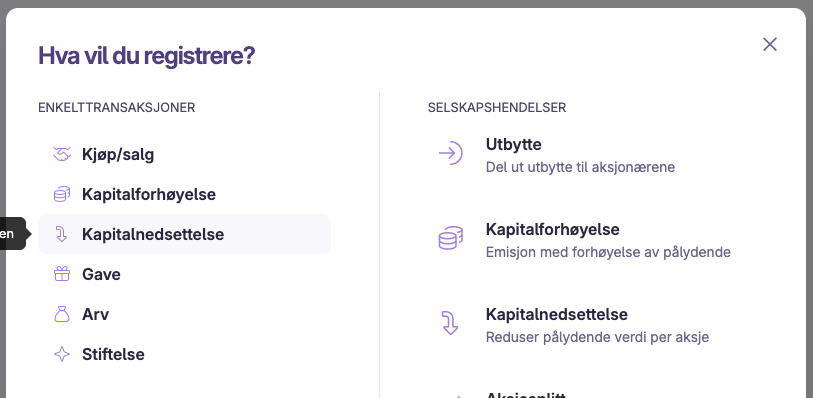Click the sparkle icon beside Stiftelse
The image size is (813, 398).
62,354
